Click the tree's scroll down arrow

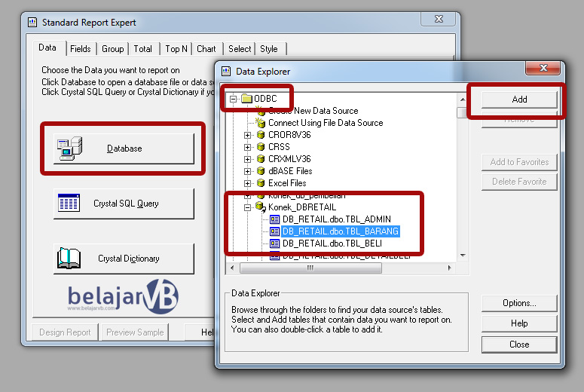463,256
